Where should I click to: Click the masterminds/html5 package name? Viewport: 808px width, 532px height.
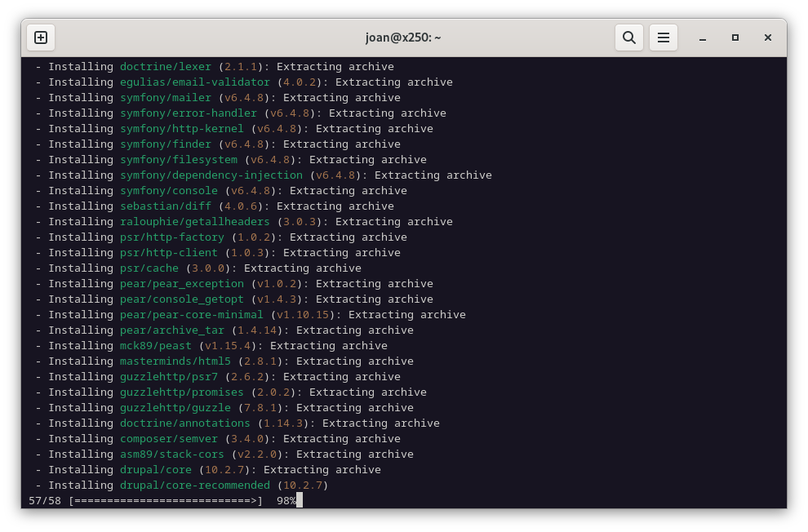click(175, 361)
